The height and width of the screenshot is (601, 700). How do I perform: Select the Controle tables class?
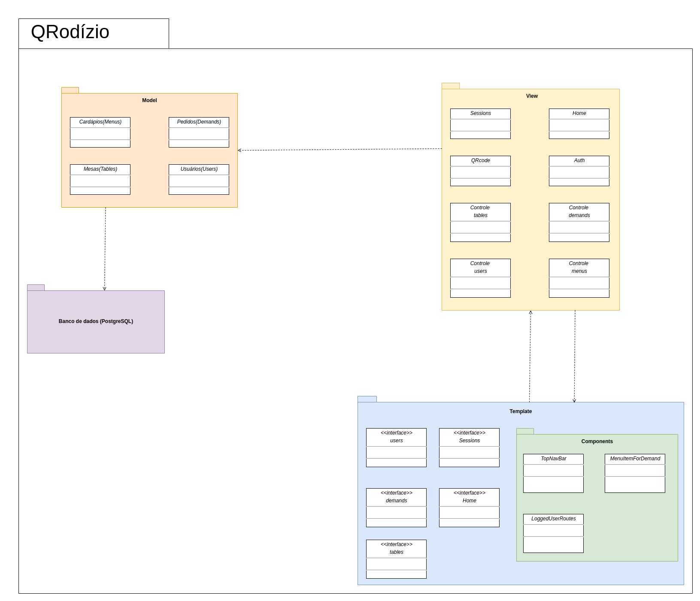(480, 222)
